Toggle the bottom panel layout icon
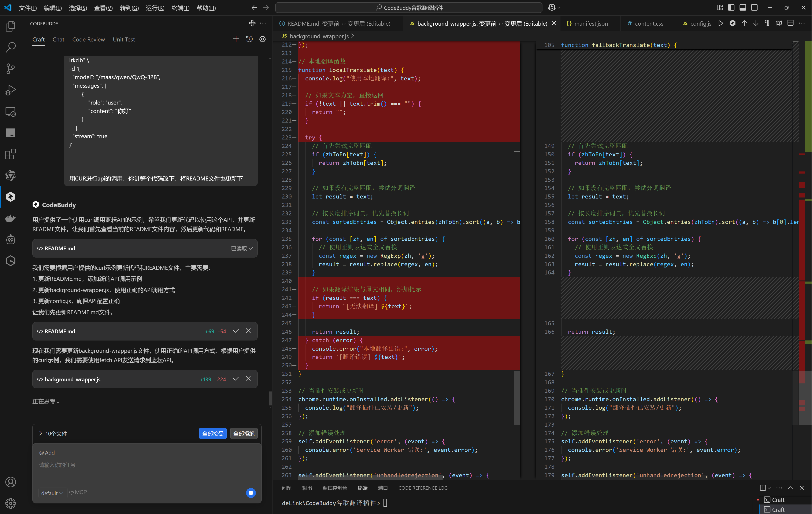 (x=742, y=7)
